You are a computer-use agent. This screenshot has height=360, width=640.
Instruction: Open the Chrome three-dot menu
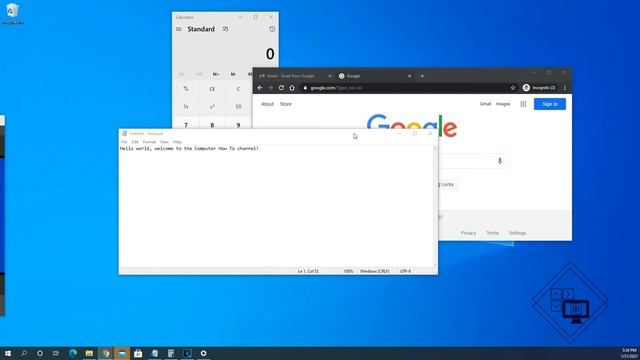pyautogui.click(x=564, y=88)
